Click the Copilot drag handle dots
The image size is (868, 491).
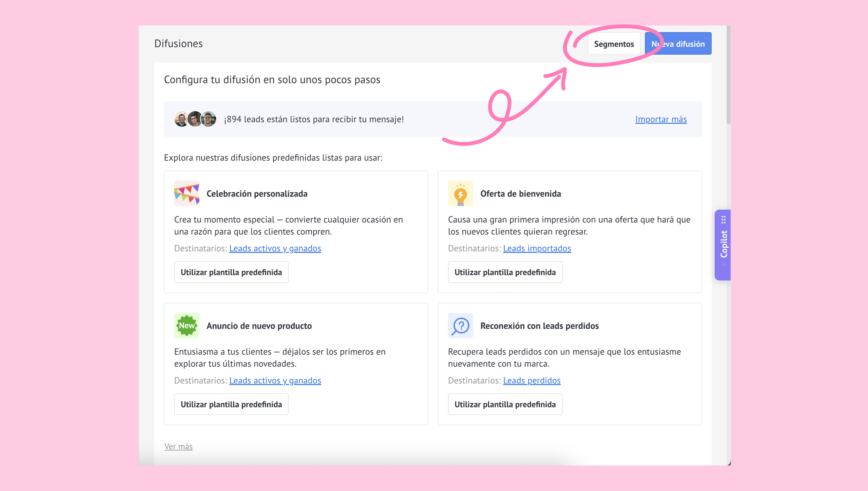[723, 220]
